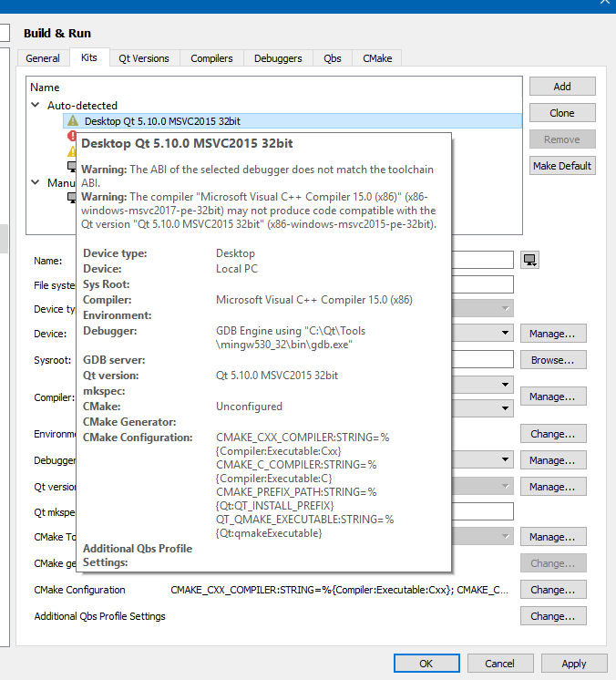Change the CMake Configuration

[x=553, y=590]
